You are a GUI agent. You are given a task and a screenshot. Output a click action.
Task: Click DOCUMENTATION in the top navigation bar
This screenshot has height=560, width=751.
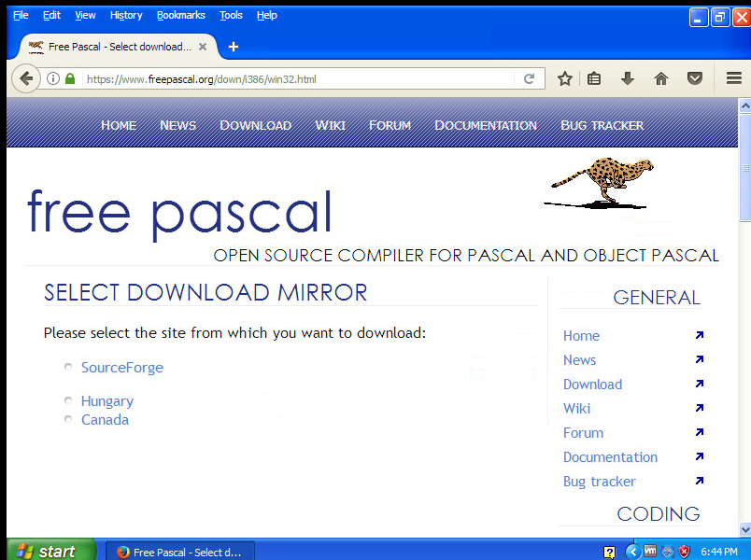pos(486,125)
